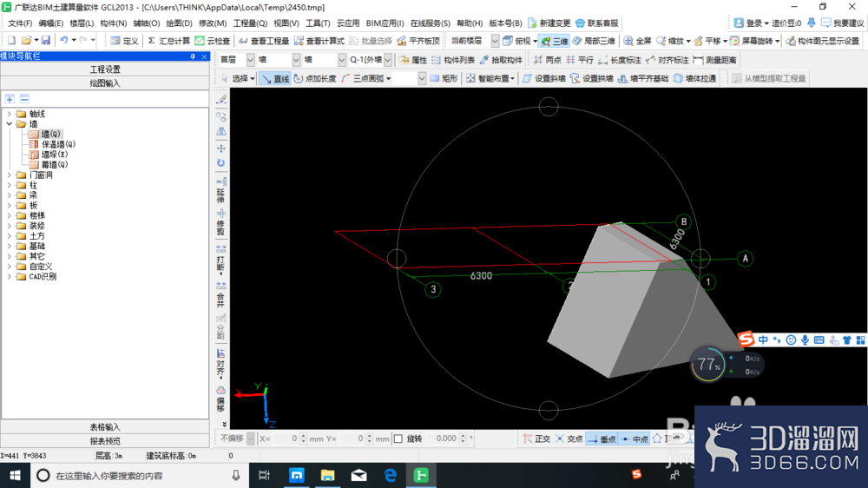Click 对齐标注 aligned dimension tool
This screenshot has height=488, width=868.
click(x=667, y=60)
